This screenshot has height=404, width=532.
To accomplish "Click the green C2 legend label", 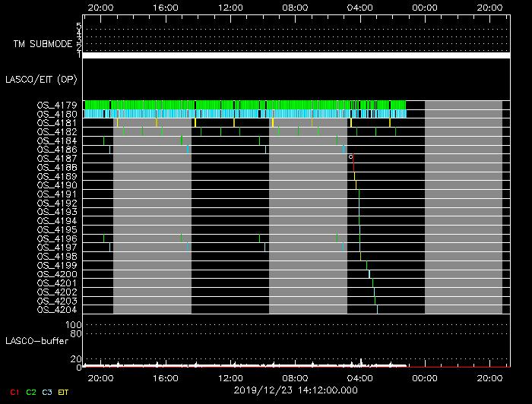I will [31, 392].
